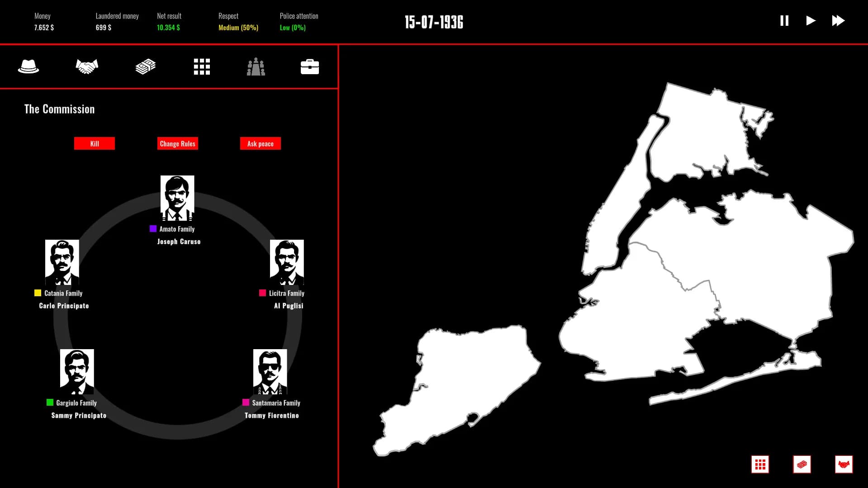
Task: Open the fedora hat boss menu
Action: 28,66
